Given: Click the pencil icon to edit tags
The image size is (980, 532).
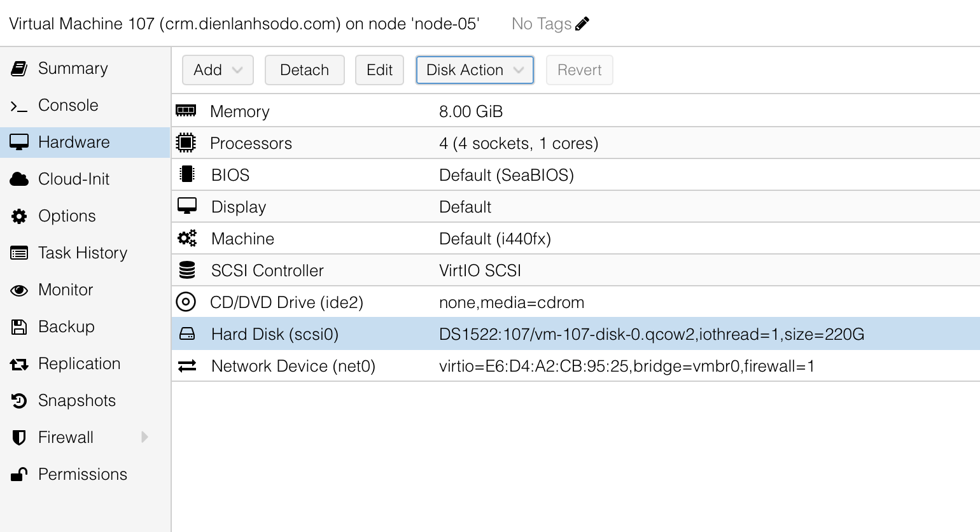Looking at the screenshot, I should click(x=582, y=24).
